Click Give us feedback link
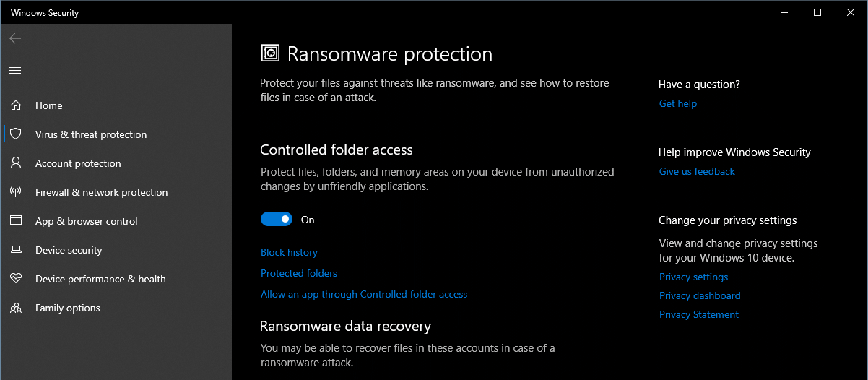This screenshot has height=380, width=868. click(697, 171)
